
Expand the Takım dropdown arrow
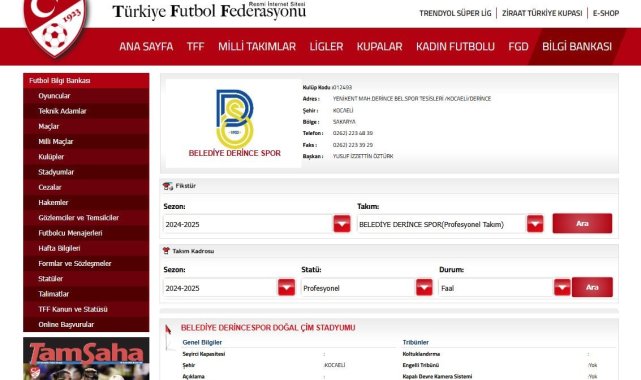[535, 224]
